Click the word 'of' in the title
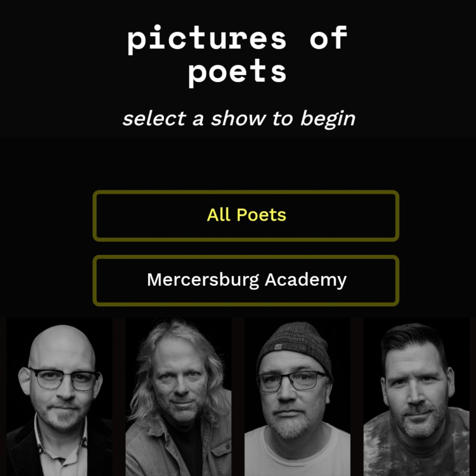476x476 pixels. click(329, 38)
